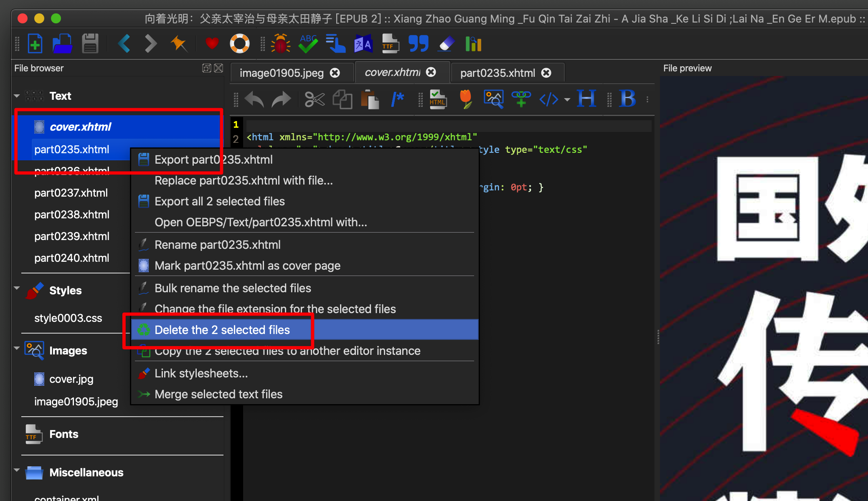Click the bug icon in the toolbar
Screen dimensions: 868x501
point(280,43)
